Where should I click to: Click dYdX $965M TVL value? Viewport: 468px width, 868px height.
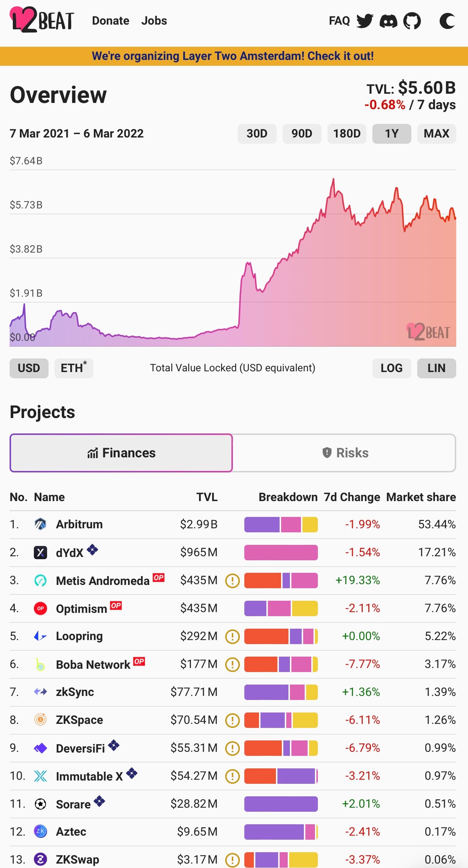[199, 552]
